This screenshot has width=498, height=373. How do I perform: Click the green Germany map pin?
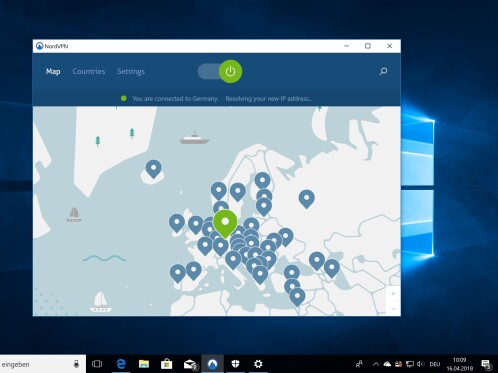tap(225, 223)
